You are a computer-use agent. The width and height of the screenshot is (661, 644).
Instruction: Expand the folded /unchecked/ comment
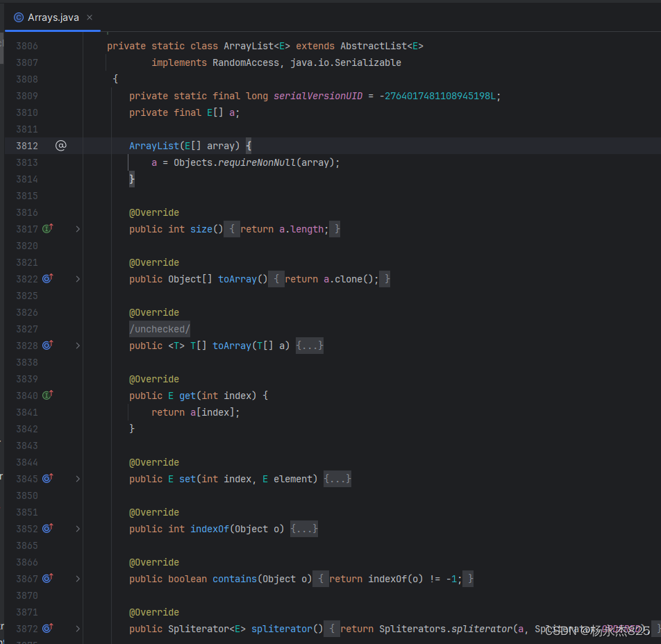click(x=159, y=329)
